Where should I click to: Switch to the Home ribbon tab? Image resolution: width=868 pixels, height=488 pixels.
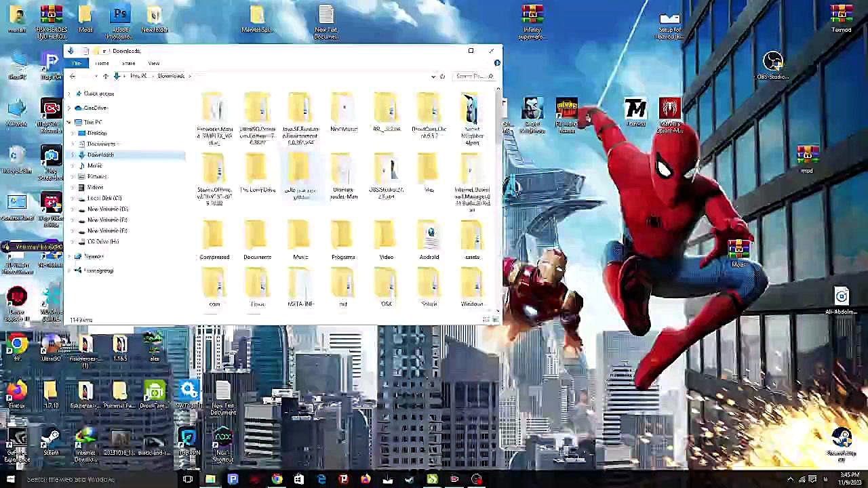coord(102,63)
